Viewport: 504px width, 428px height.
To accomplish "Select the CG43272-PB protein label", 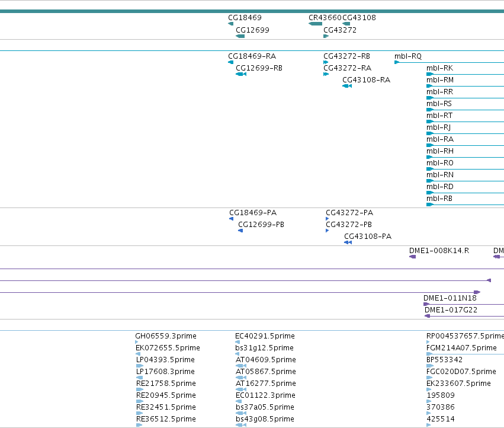I will (349, 225).
